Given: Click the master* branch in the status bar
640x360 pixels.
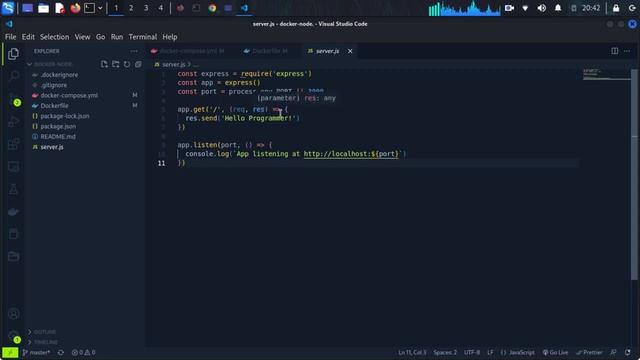Looking at the screenshot, I should pyautogui.click(x=37, y=352).
